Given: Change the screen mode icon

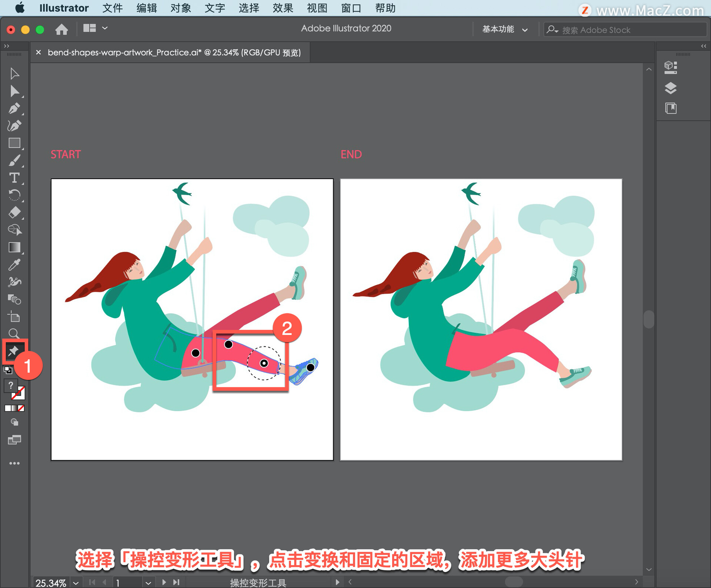Looking at the screenshot, I should tap(14, 440).
